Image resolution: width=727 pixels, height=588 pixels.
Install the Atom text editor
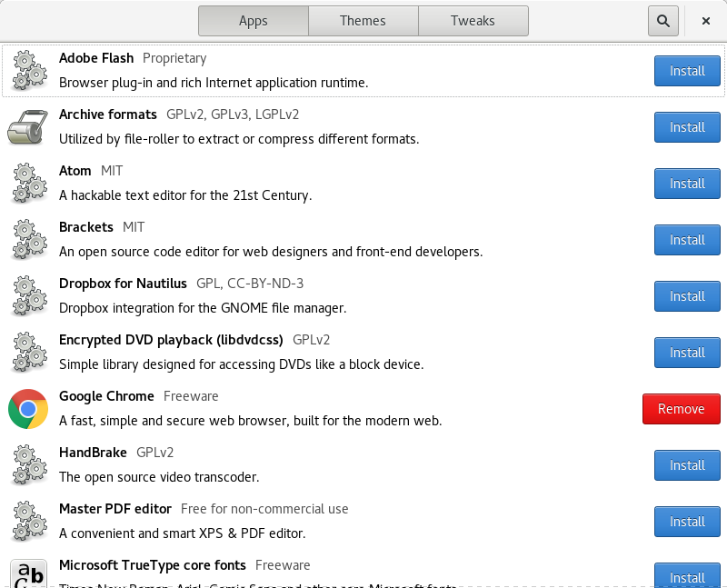point(687,184)
